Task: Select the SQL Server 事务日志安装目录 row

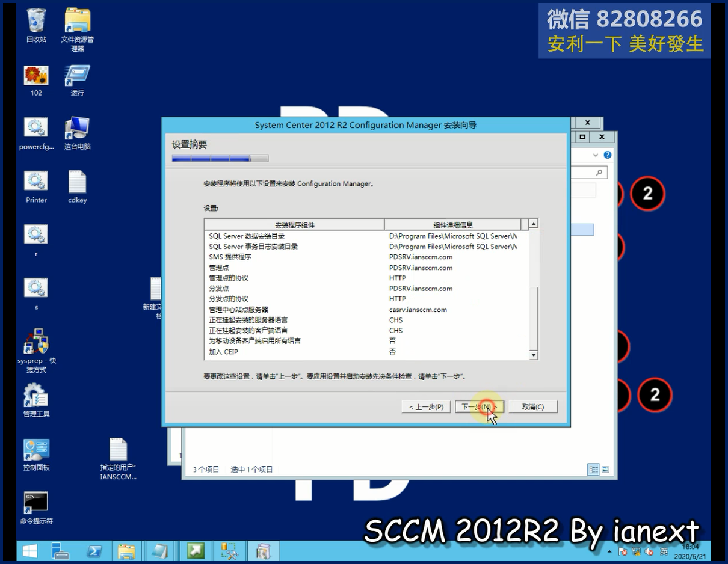Action: (x=367, y=247)
